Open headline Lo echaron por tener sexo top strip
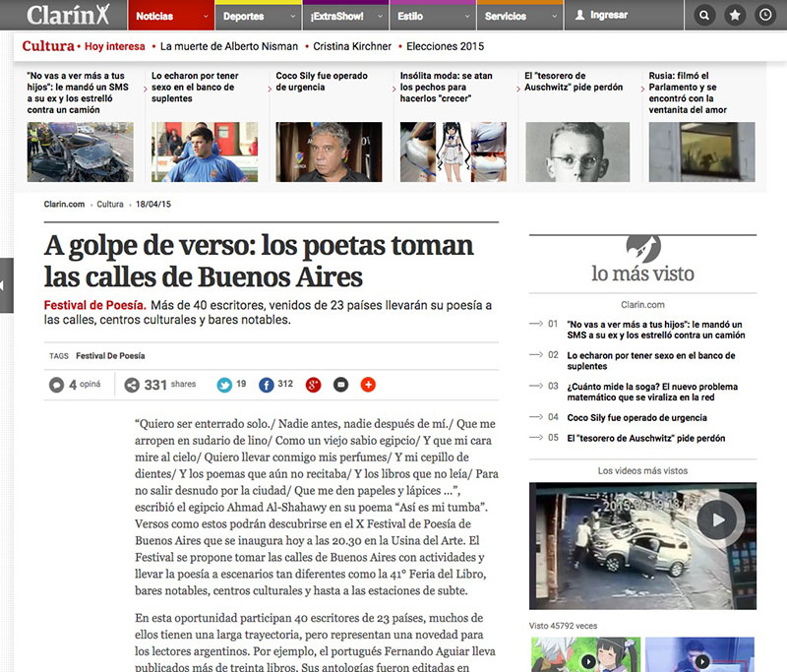 195,88
